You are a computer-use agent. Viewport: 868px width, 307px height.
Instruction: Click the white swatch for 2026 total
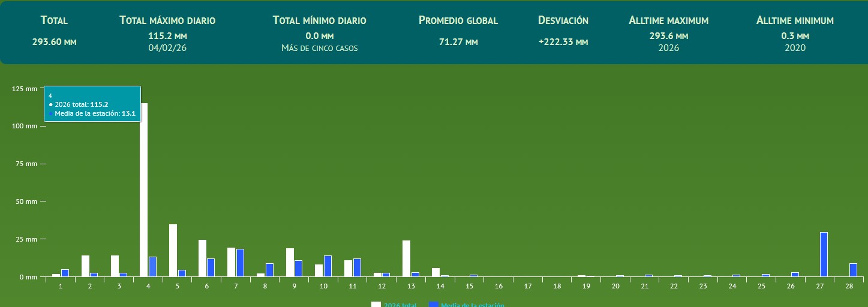point(376,305)
